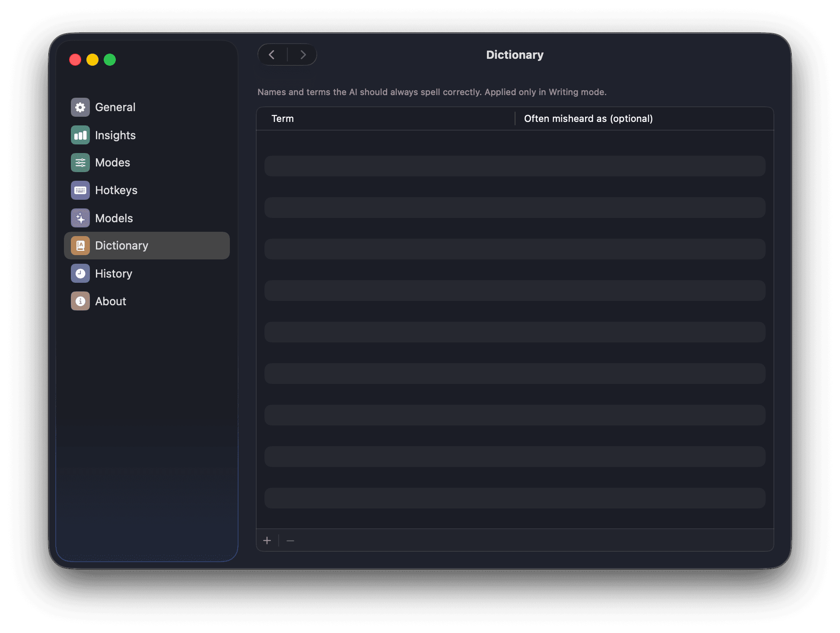840x633 pixels.
Task: Click the About info icon
Action: tap(80, 301)
